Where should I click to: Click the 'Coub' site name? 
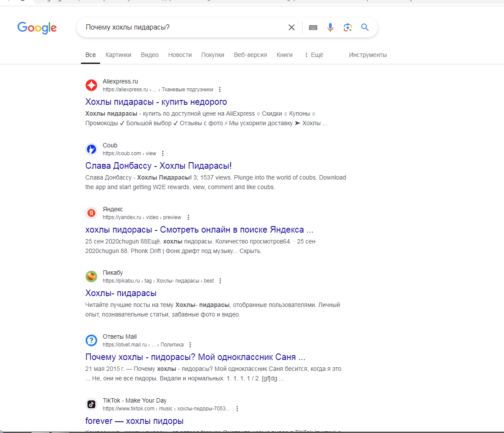(110, 145)
